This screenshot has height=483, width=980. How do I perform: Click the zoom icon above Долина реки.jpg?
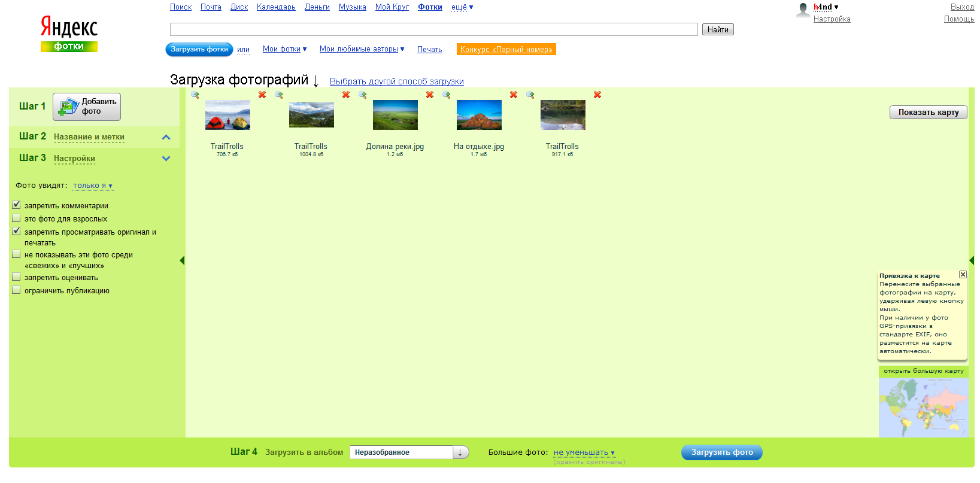[363, 95]
